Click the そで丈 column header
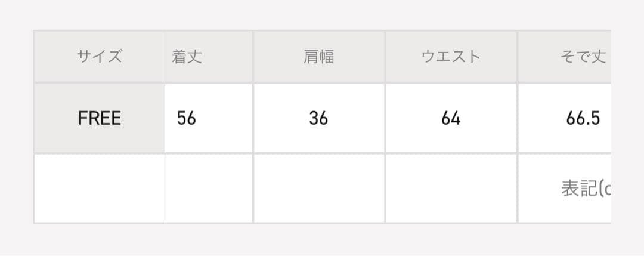 pos(583,57)
